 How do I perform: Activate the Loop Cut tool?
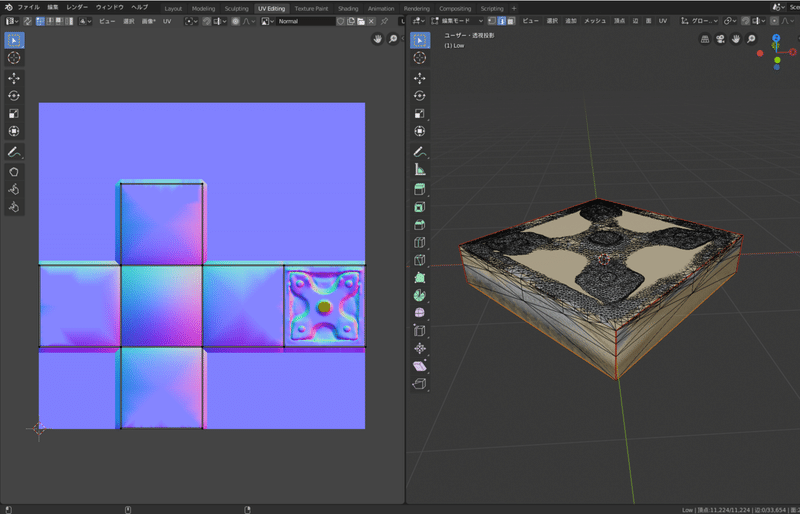tap(419, 242)
